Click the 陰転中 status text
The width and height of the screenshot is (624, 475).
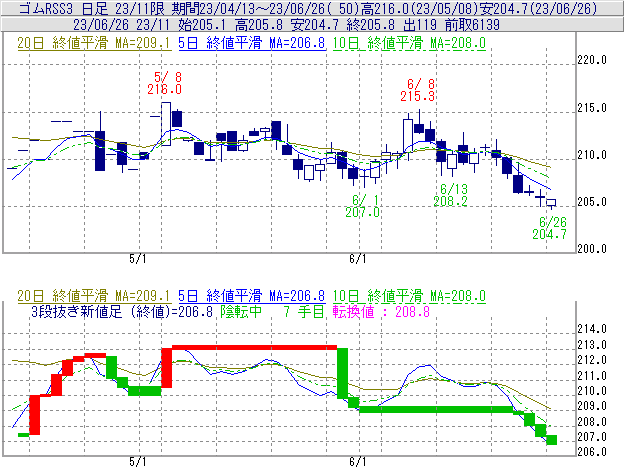241,311
